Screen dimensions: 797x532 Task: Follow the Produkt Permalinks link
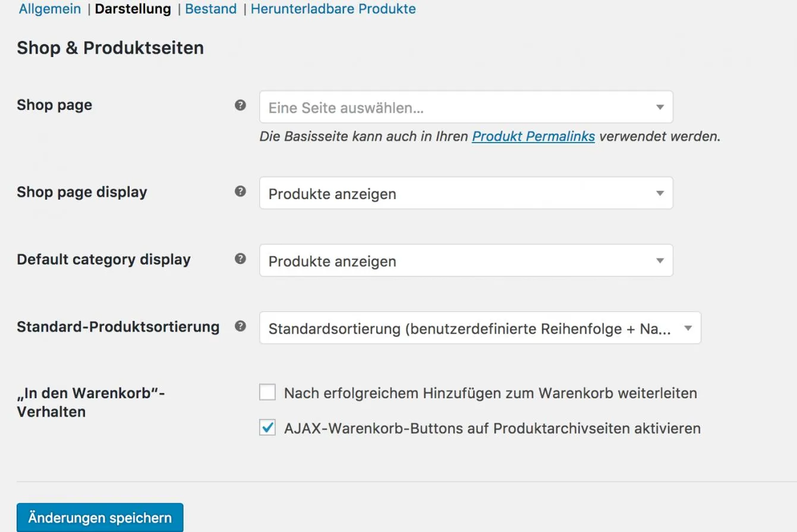(x=533, y=136)
